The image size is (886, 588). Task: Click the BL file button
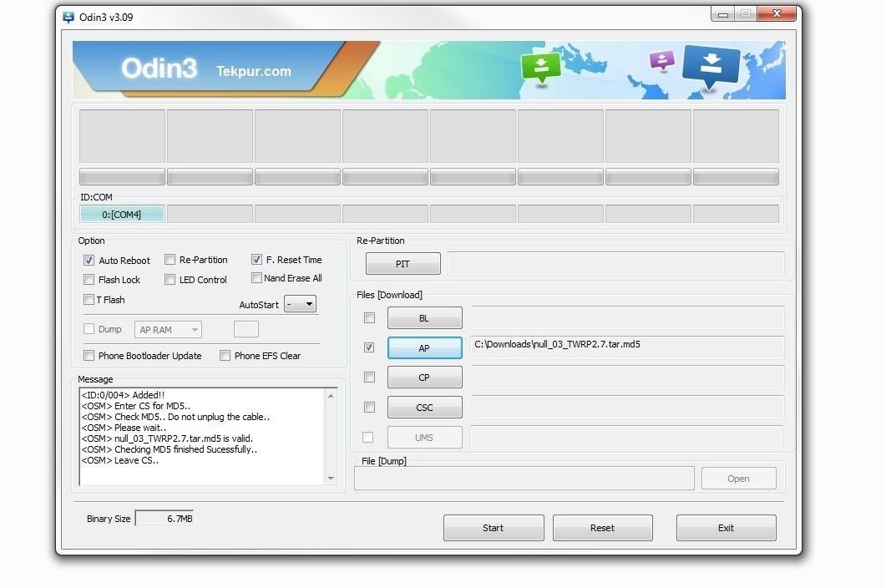pos(424,317)
